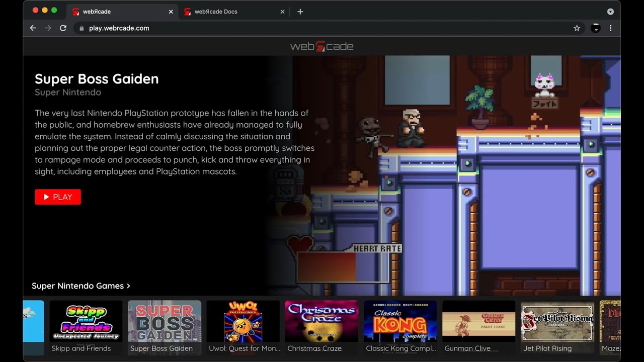Reload the webЯcade page
Viewport: 644px width, 362px height.
pos(63,28)
